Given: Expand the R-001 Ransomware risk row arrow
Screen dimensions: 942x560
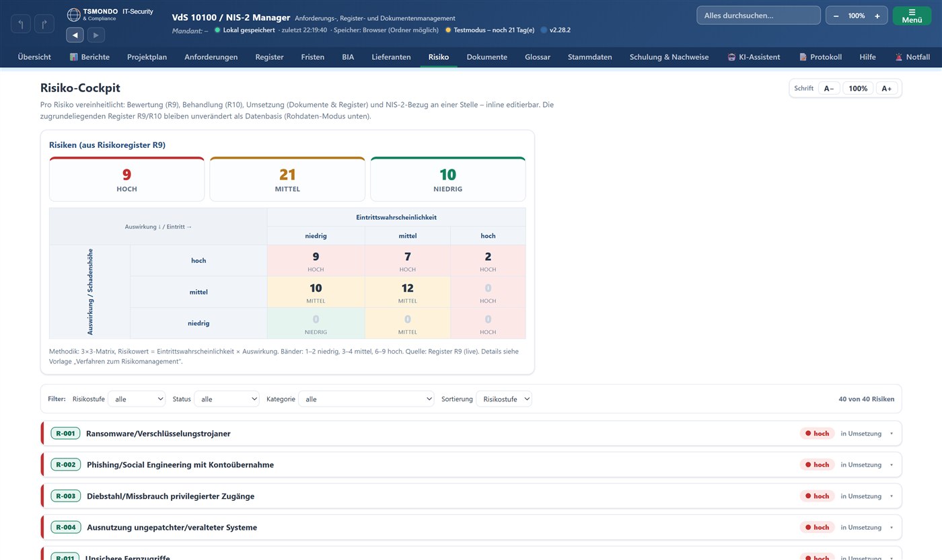Looking at the screenshot, I should click(892, 434).
